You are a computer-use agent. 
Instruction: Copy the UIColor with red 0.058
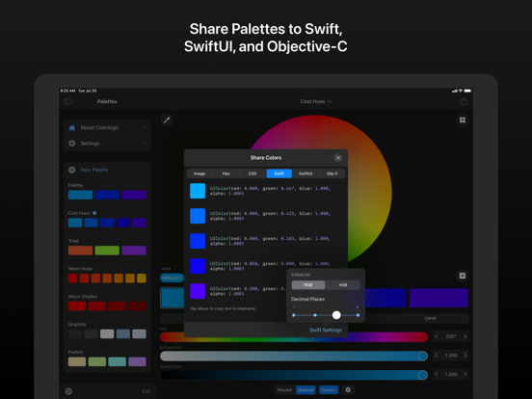198,266
